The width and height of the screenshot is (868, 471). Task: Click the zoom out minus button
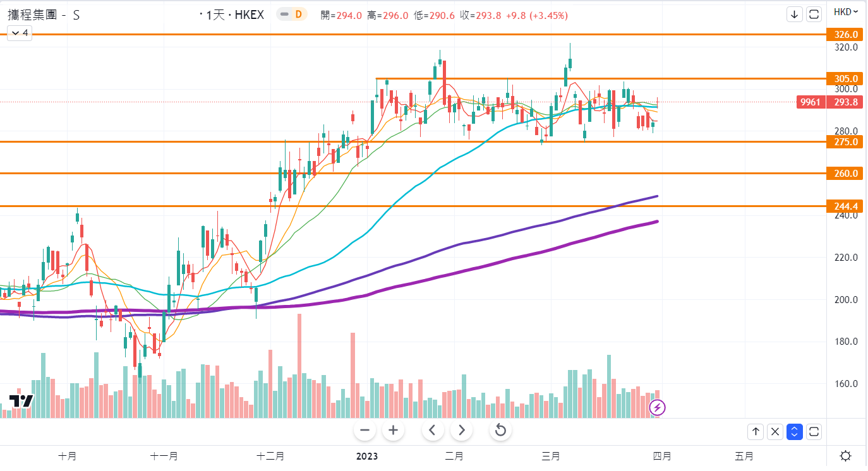pos(365,431)
